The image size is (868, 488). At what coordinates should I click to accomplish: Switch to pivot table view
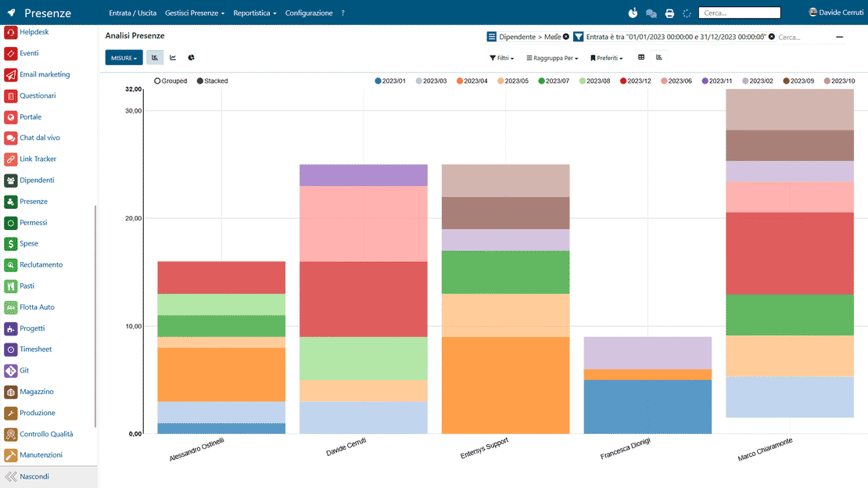coord(641,57)
